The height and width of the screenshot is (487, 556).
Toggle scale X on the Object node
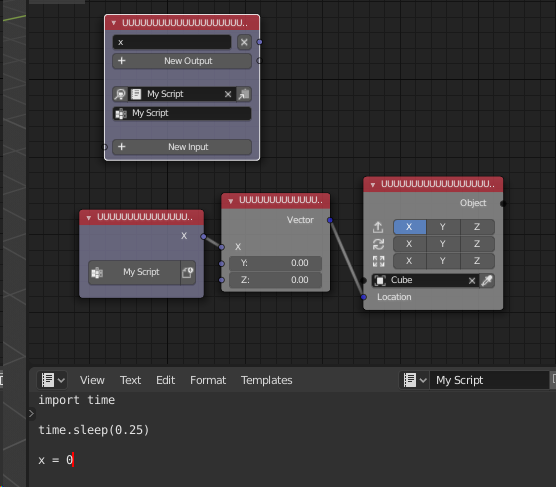click(x=410, y=261)
